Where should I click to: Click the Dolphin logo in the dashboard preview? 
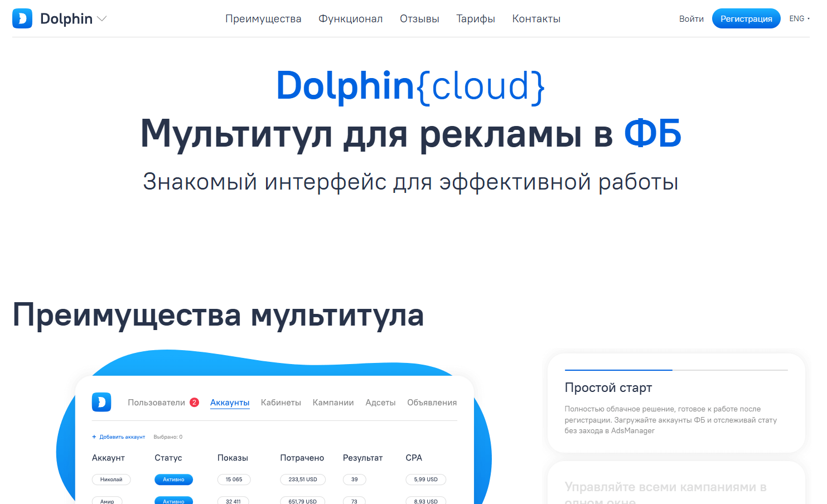101,402
